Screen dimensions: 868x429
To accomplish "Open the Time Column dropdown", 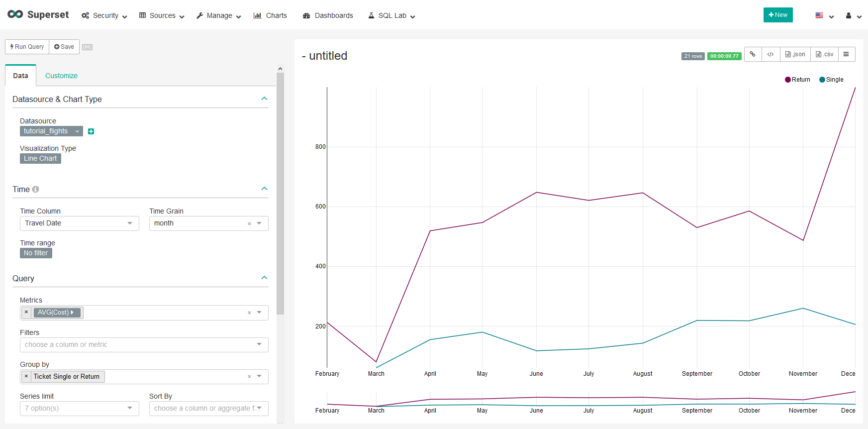I will click(x=80, y=223).
